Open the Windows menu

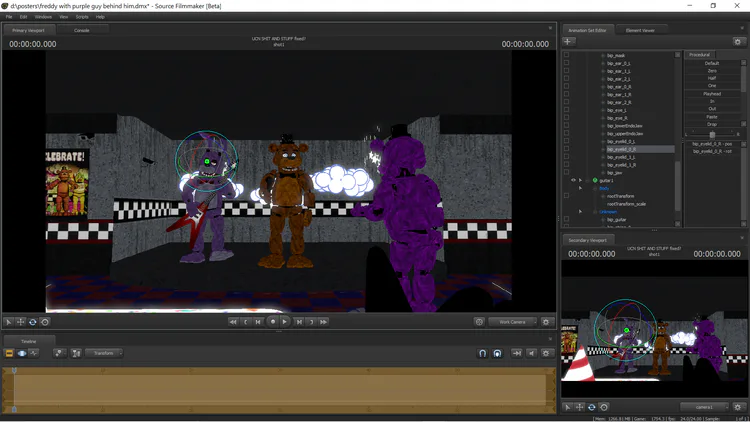click(x=43, y=17)
